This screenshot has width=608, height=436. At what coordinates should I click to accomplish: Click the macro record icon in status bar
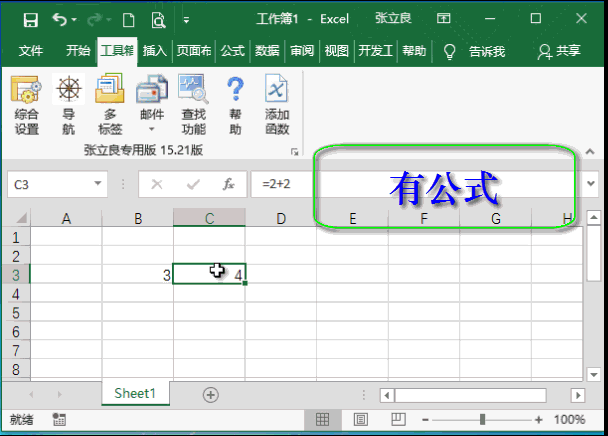(59, 420)
